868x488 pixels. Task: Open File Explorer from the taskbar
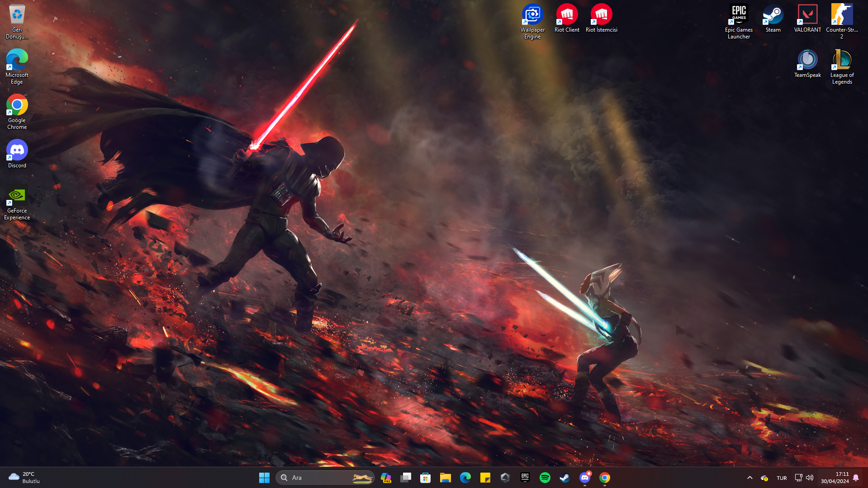pos(446,478)
